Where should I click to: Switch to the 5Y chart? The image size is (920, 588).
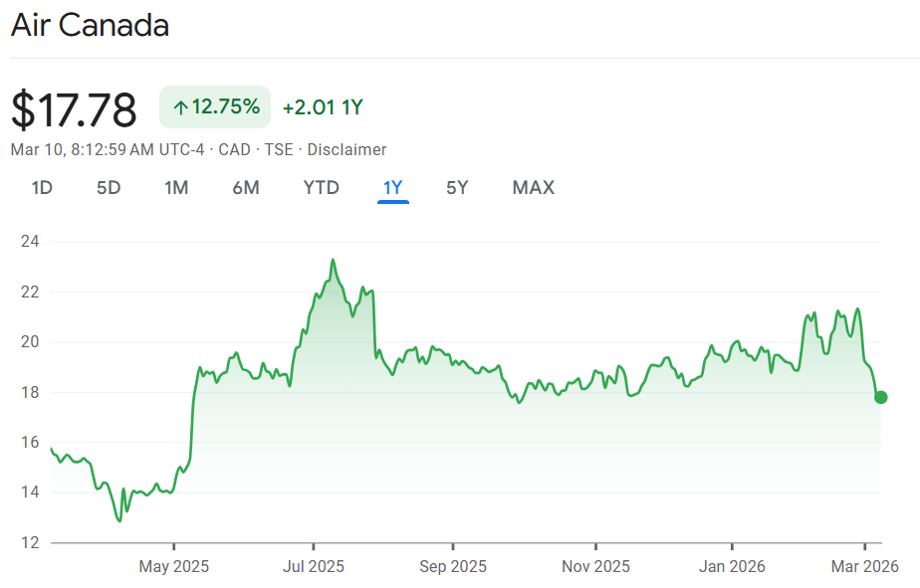[457, 187]
